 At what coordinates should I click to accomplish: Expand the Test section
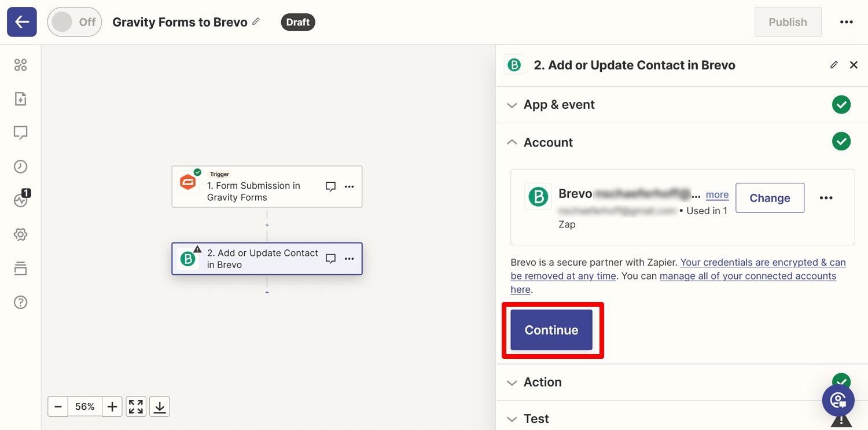[682, 418]
